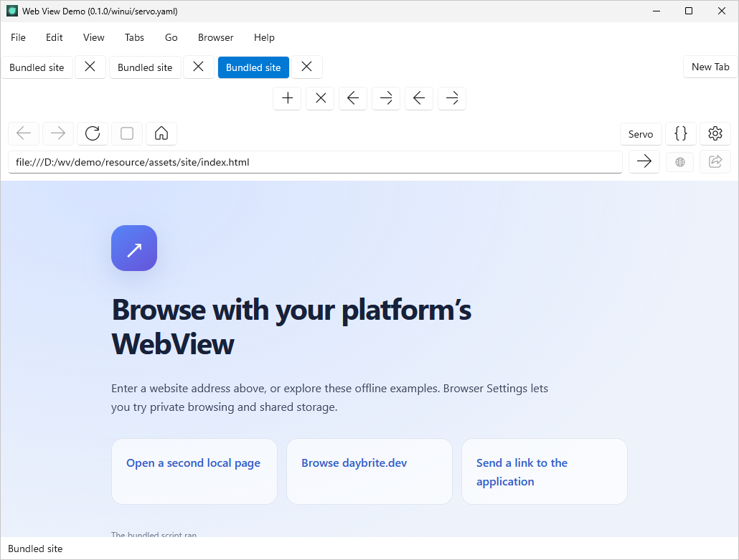The image size is (739, 560).
Task: Click the "Web View Demo" window title text
Action: tap(100, 11)
